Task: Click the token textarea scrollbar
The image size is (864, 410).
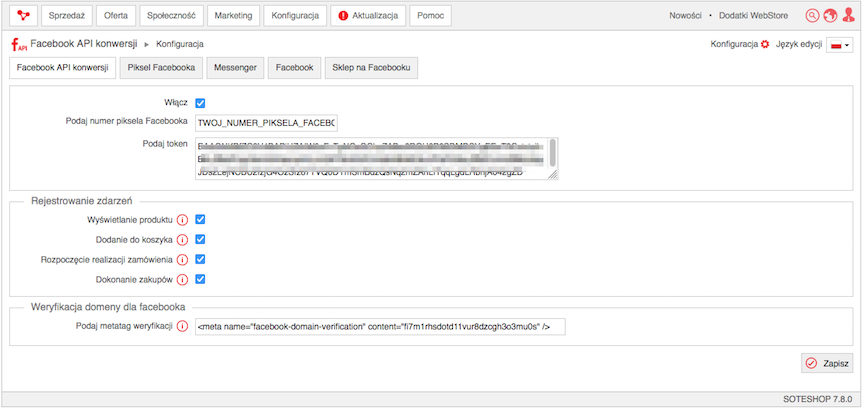Action: (553, 153)
